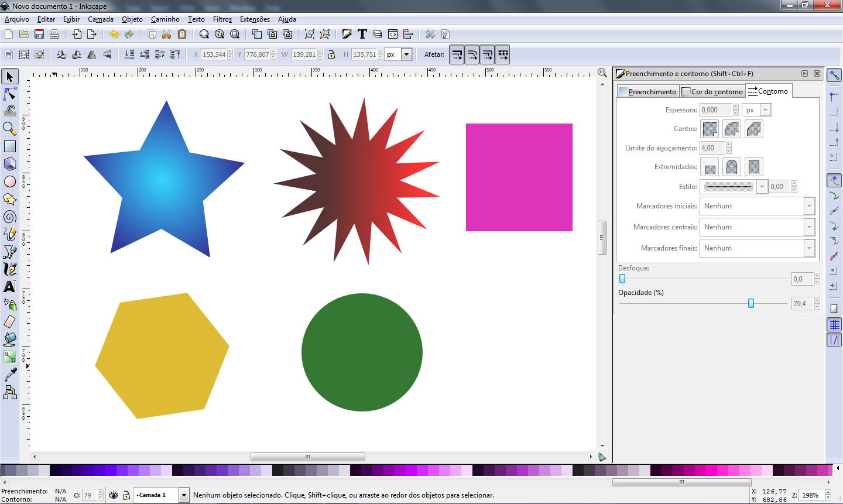843x504 pixels.
Task: Open Text and Font dialog icon
Action: [362, 34]
